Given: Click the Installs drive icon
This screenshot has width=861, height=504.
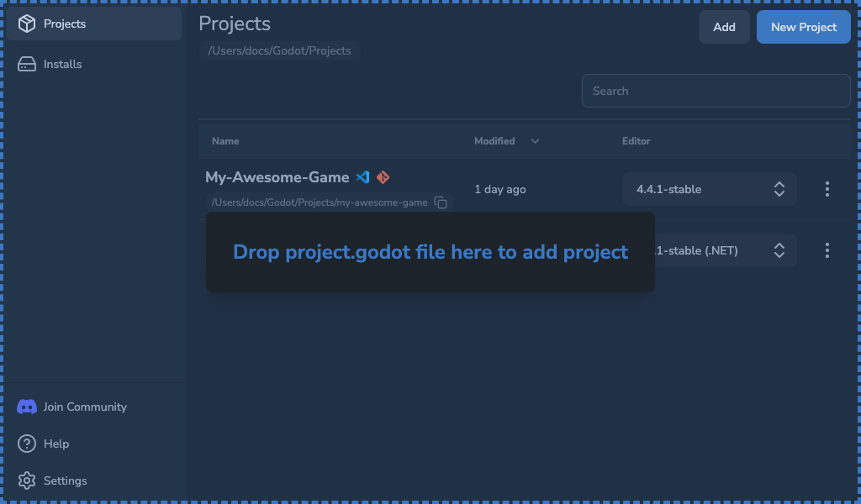Looking at the screenshot, I should (x=24, y=64).
